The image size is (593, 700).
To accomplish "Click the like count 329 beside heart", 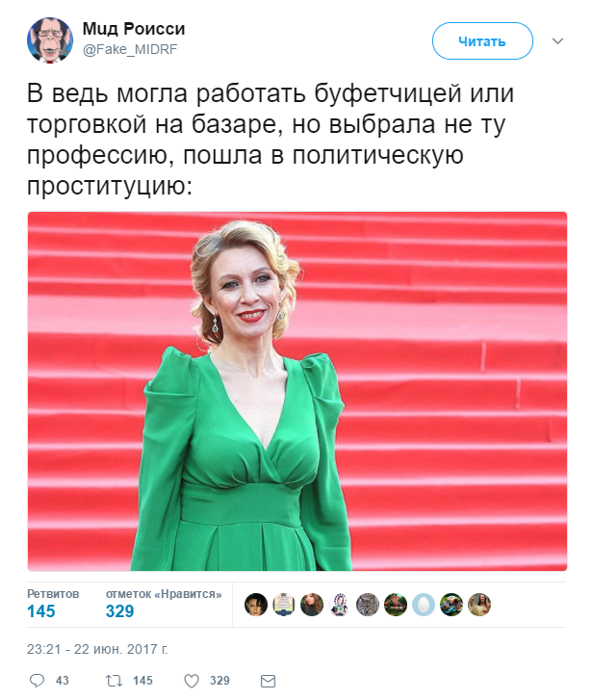I will pos(219,681).
